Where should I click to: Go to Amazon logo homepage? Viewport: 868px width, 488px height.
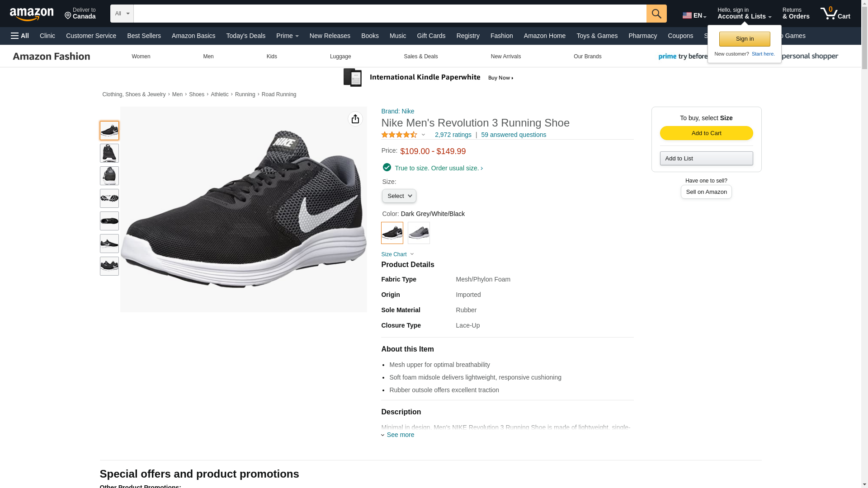click(32, 14)
